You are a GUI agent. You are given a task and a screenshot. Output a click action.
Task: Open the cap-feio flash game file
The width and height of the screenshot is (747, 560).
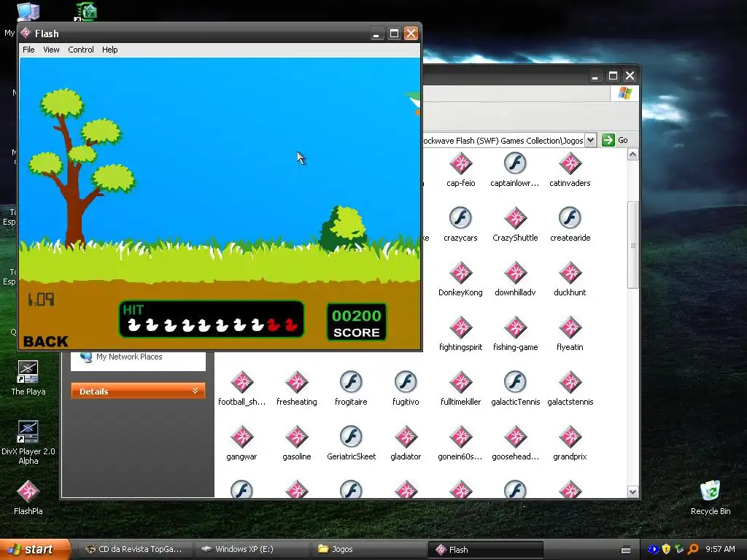461,164
